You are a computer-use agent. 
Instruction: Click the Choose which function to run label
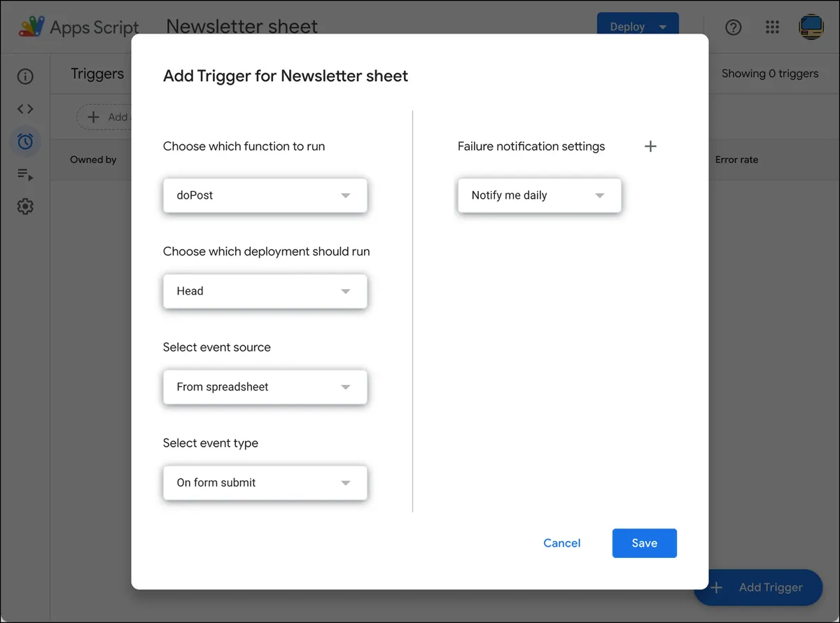[244, 146]
